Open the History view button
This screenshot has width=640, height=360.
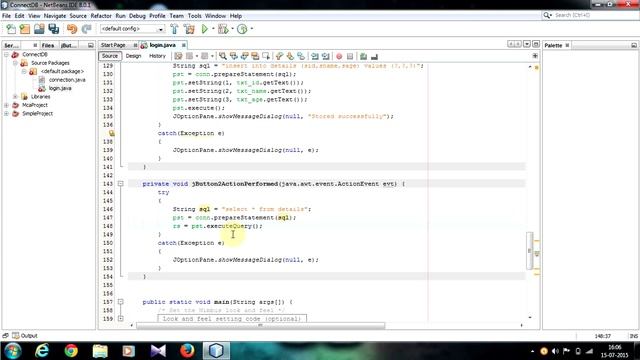pyautogui.click(x=157, y=56)
